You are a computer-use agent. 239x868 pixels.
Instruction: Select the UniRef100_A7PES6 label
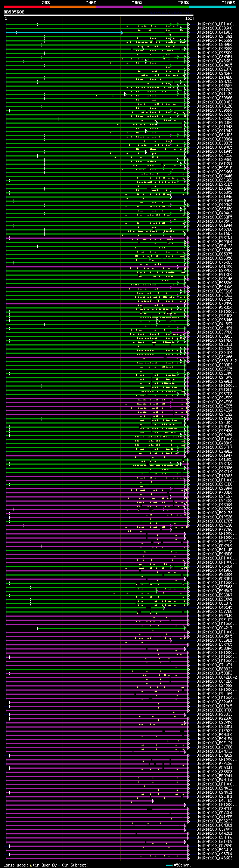point(214,764)
